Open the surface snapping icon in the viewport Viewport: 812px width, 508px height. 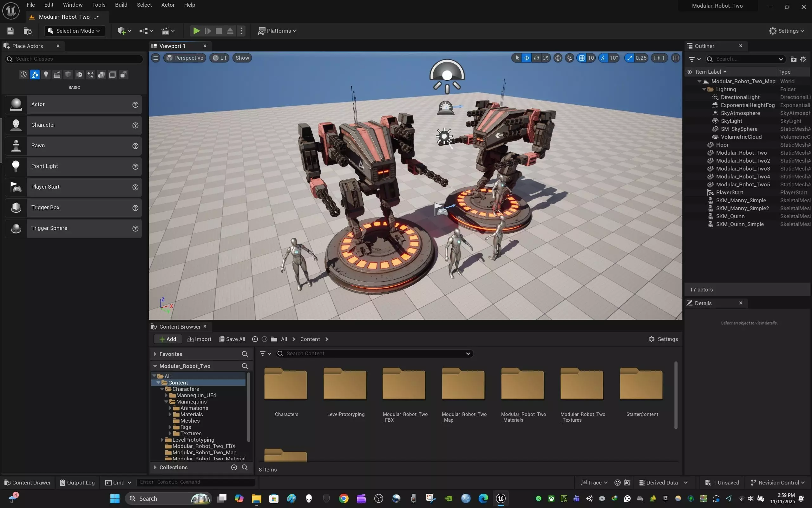tap(569, 58)
